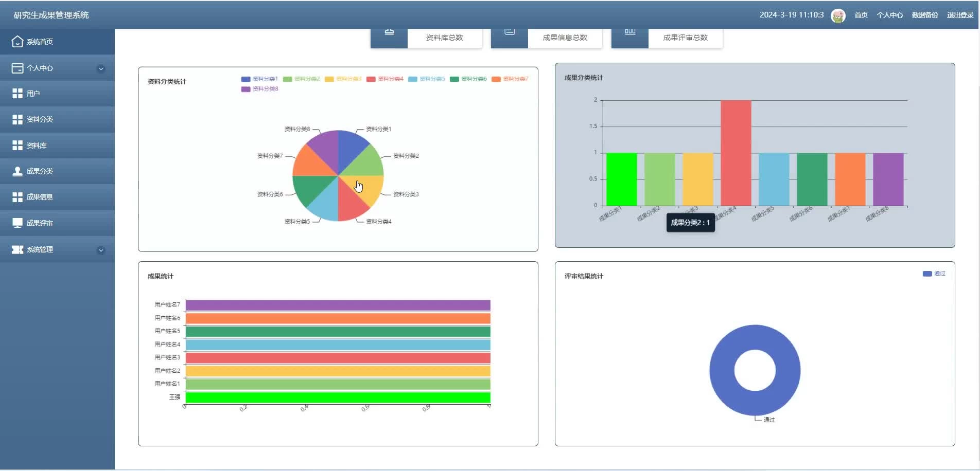This screenshot has height=471, width=980.
Task: Click the 系统首页 home icon
Action: tap(17, 42)
